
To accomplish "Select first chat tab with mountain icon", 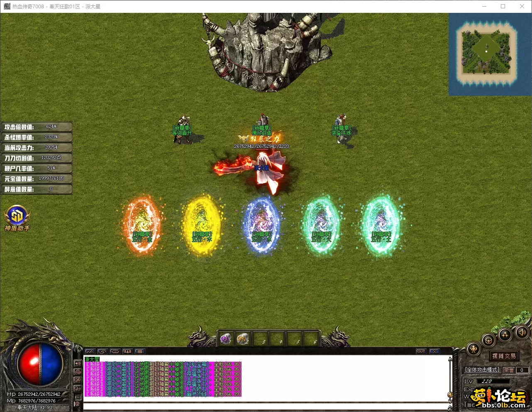I will [x=90, y=351].
